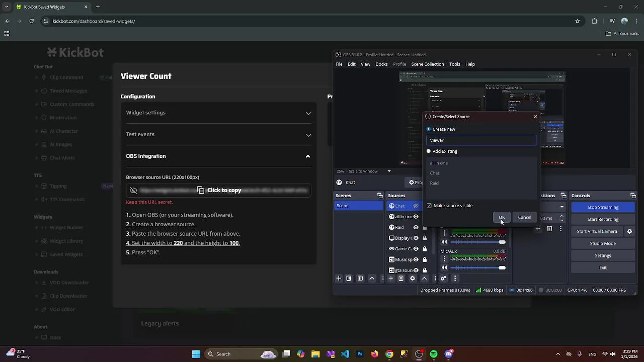The height and width of the screenshot is (362, 644).
Task: Adjust the Mic/Aux volume slider
Action: coord(478,267)
